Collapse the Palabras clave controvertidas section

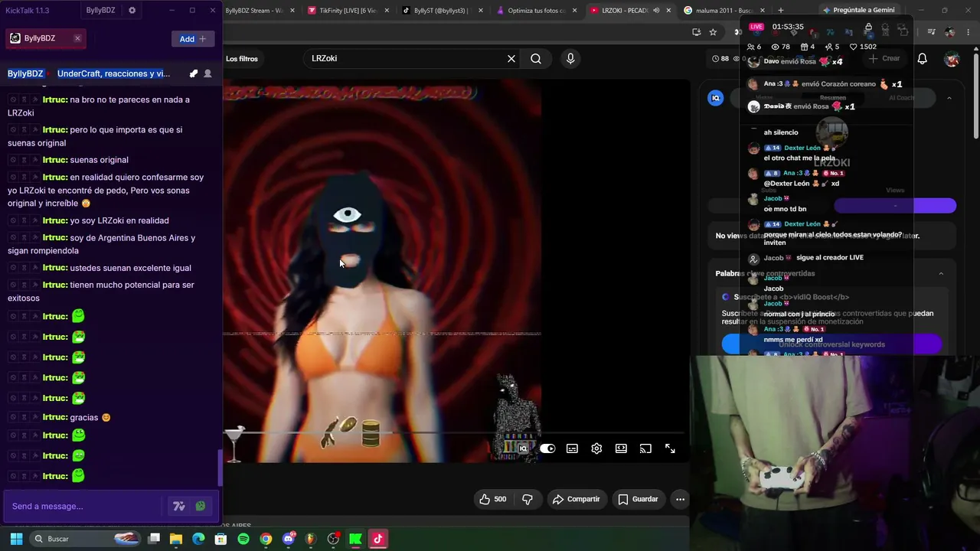(941, 273)
